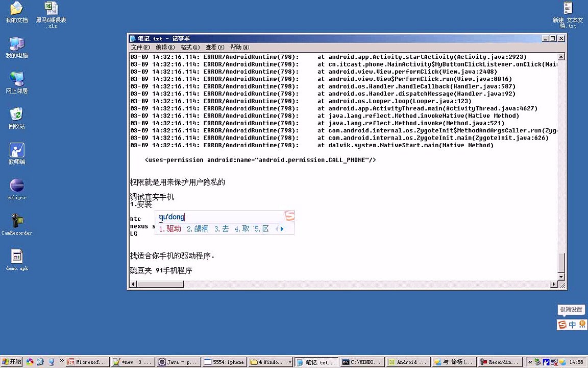
Task: Open the 编辑(E) menu in Notepad
Action: tap(165, 47)
